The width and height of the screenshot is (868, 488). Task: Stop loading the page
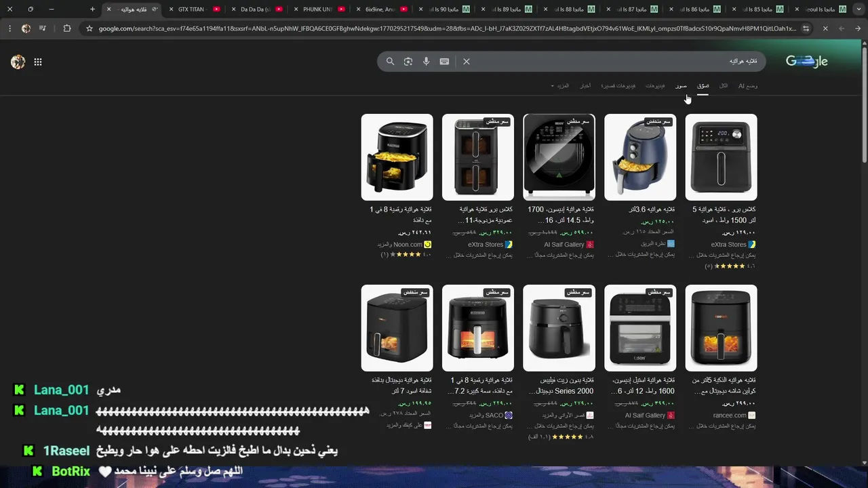click(x=825, y=28)
